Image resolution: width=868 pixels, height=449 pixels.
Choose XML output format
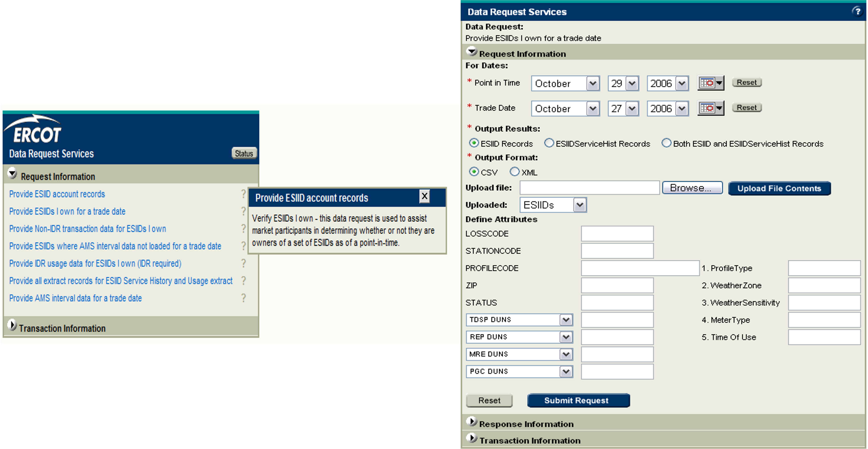click(515, 172)
